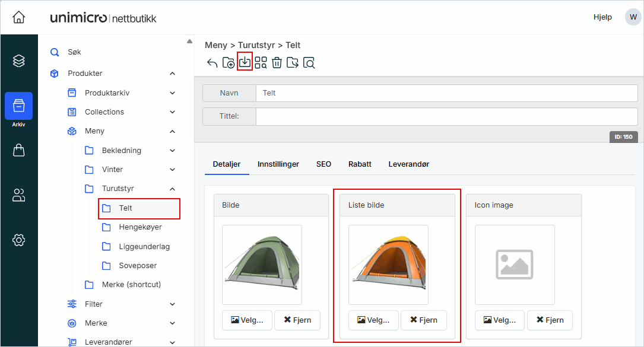
Task: Click the trash delete toolbar icon
Action: click(277, 63)
